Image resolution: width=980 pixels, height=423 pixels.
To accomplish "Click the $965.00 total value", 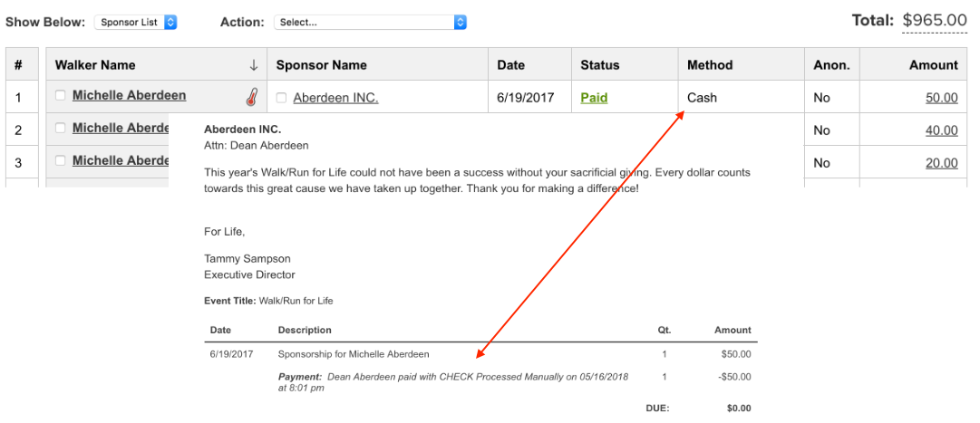I will 935,20.
